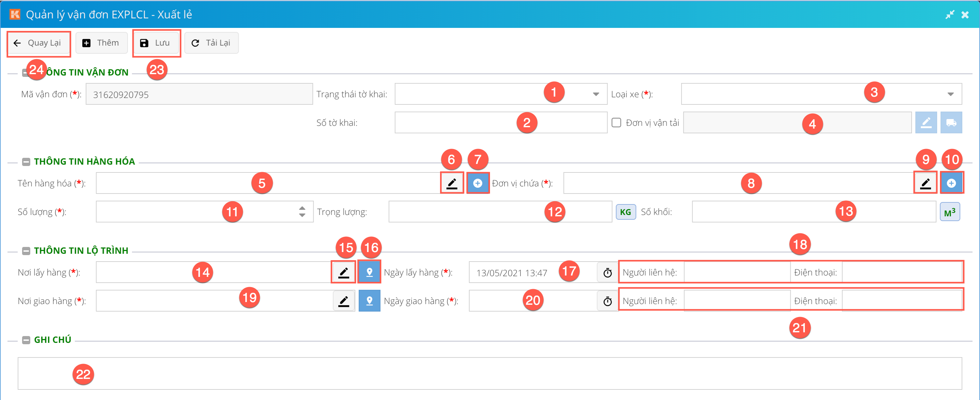
Task: Click the blue plus icon next to Đơn vị chứa
Action: coord(951,183)
